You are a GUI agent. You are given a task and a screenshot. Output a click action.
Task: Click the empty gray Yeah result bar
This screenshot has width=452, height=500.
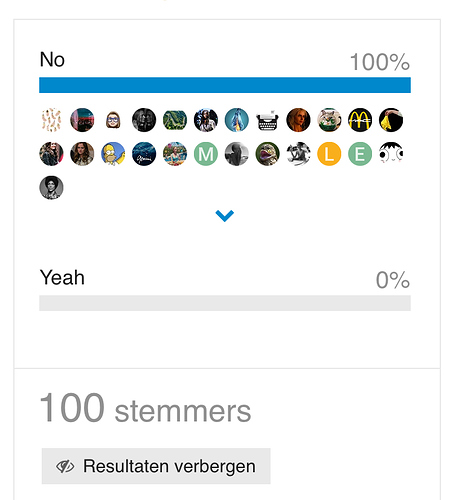tap(225, 303)
